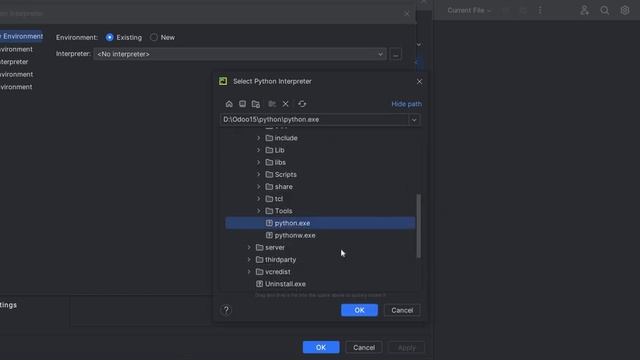Delete selected item toolbar icon
Screen dimensions: 640x360
tap(286, 104)
